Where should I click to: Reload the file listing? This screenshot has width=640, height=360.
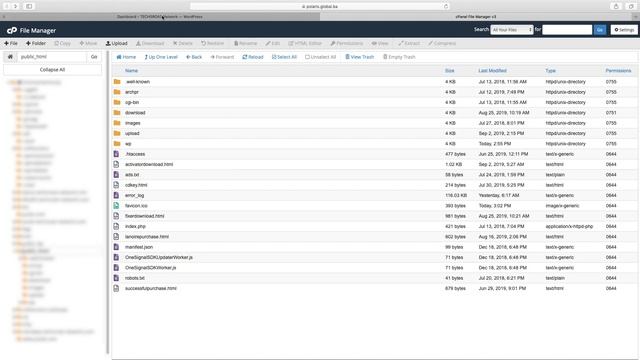(253, 57)
